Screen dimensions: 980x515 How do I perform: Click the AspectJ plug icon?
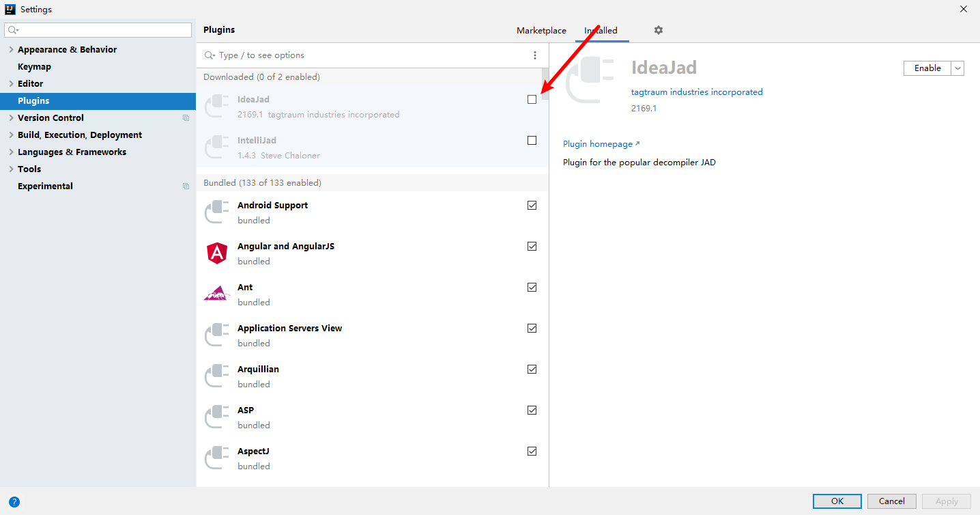point(216,458)
